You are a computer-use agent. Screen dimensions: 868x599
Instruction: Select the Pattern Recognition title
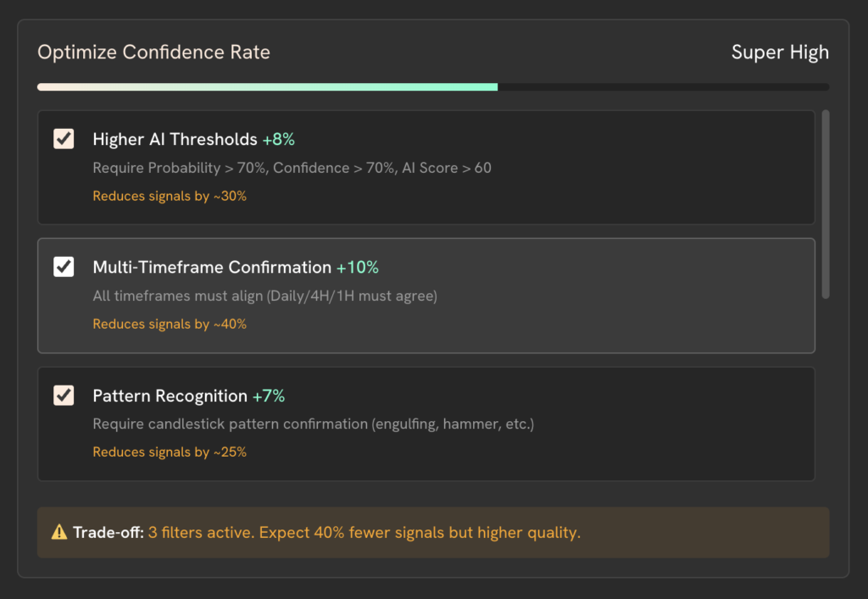[170, 396]
